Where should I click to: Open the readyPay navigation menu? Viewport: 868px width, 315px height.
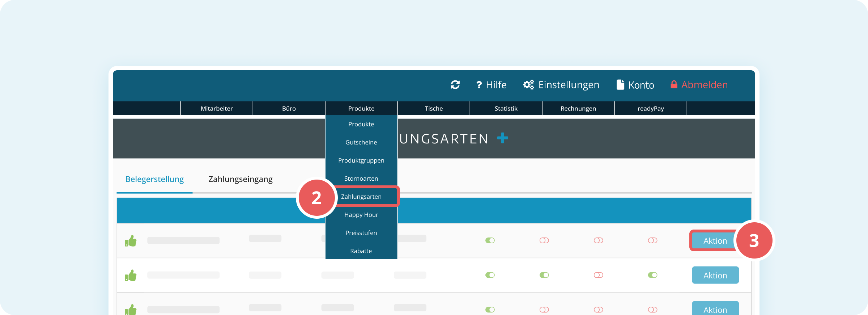(x=651, y=108)
